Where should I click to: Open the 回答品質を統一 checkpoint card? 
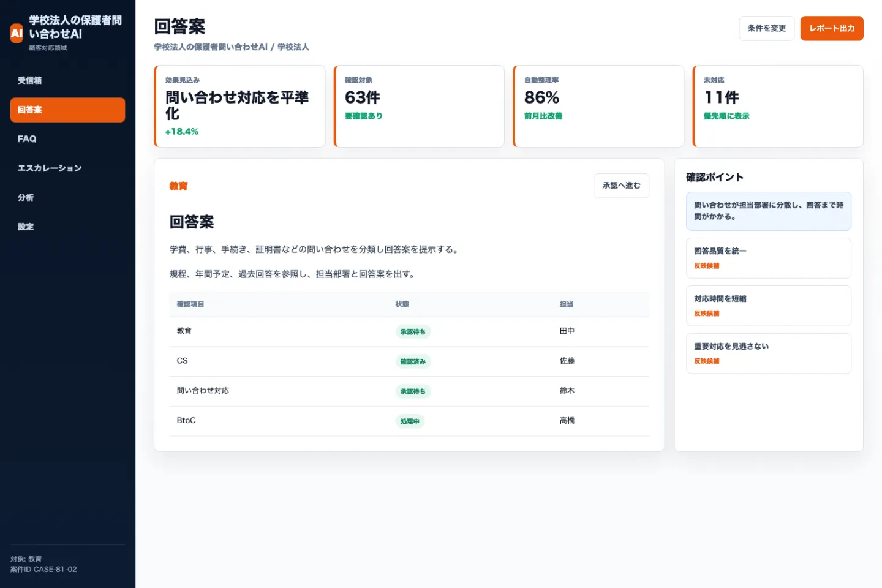pyautogui.click(x=769, y=258)
